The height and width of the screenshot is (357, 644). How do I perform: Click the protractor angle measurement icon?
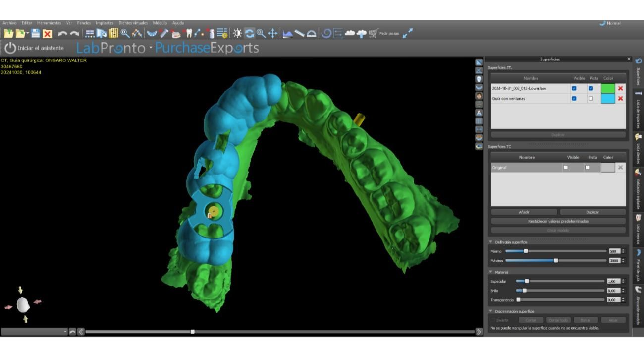[x=312, y=33]
